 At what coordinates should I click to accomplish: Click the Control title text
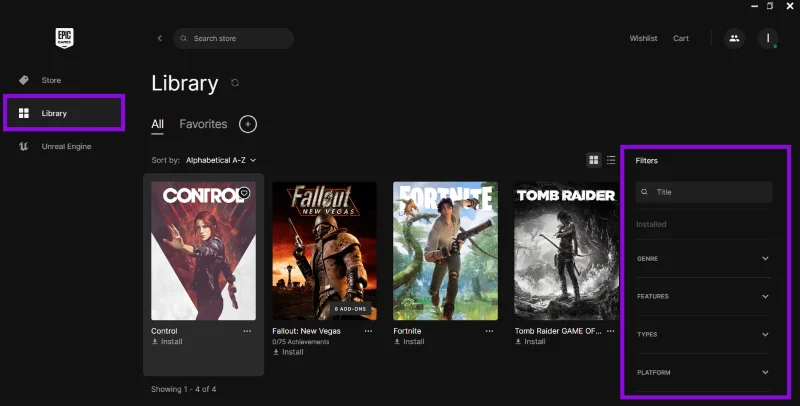coord(164,331)
